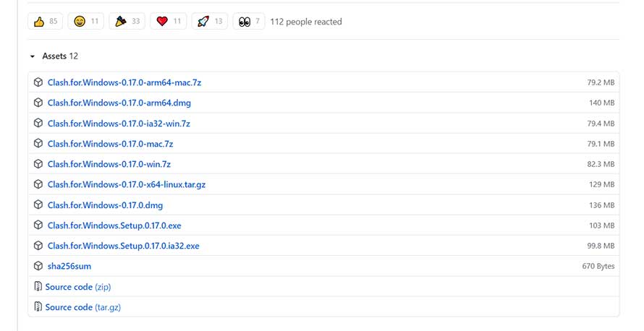
Task: Click the 140 MB size text
Action: click(602, 103)
